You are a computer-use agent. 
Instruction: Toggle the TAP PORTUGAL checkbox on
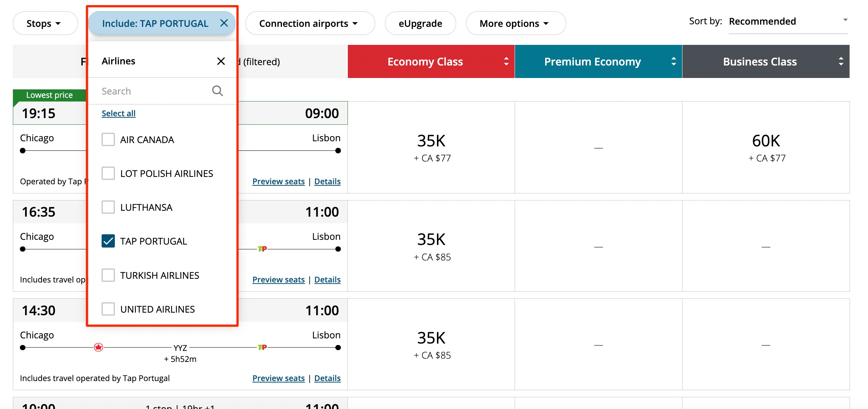pyautogui.click(x=108, y=241)
